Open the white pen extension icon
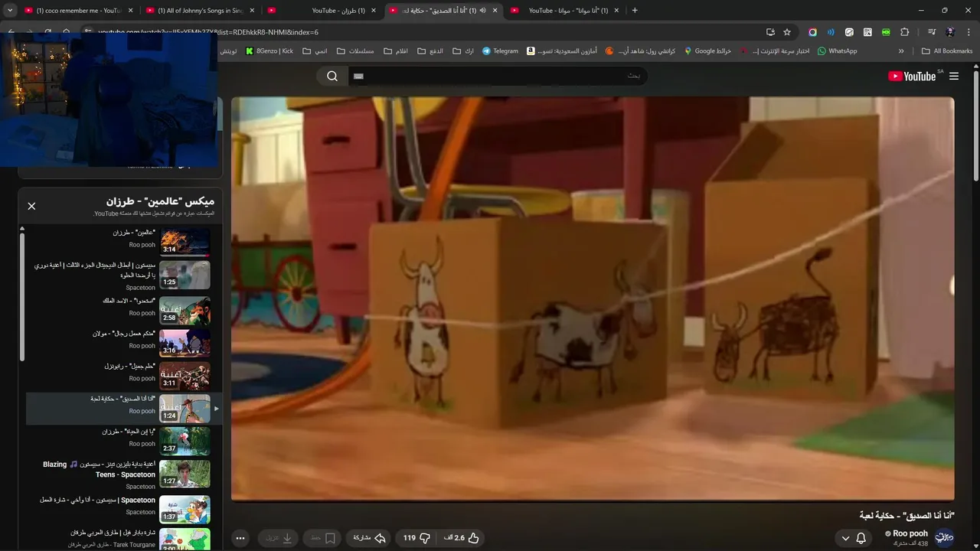 (x=849, y=32)
